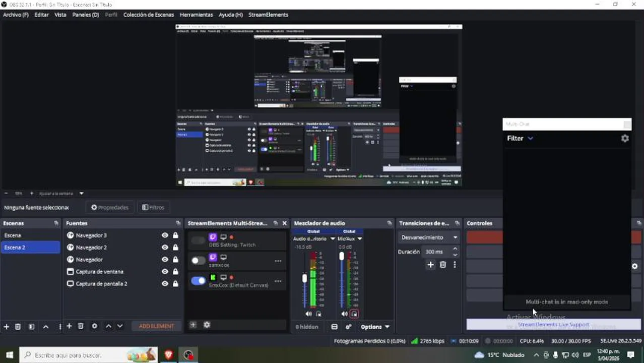
Task: Delete selected scene with trash icon
Action: 18,327
